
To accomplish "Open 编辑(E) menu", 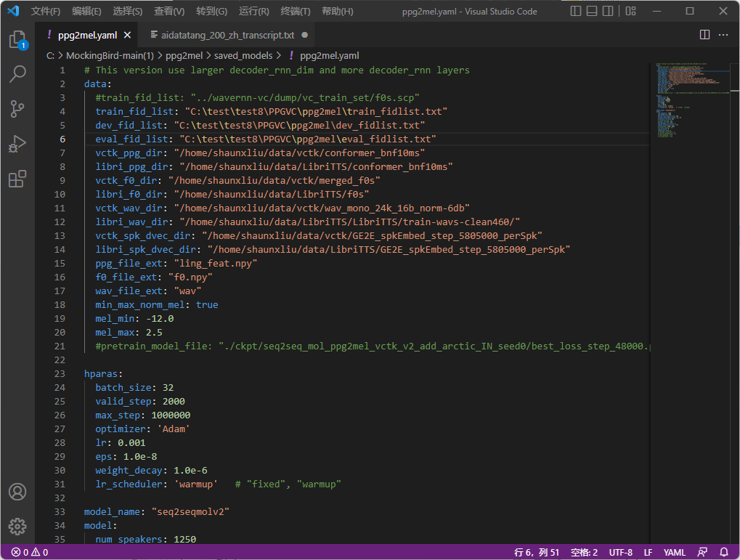I will 86,12.
